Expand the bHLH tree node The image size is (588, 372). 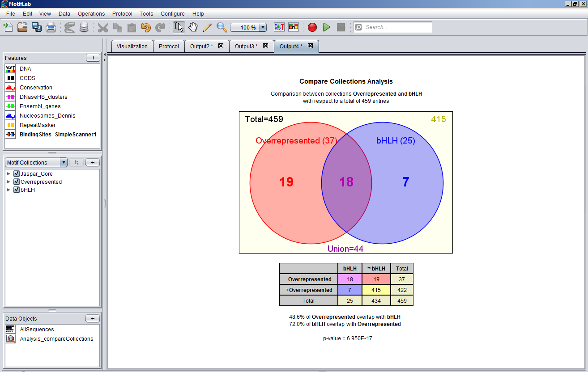pyautogui.click(x=9, y=190)
